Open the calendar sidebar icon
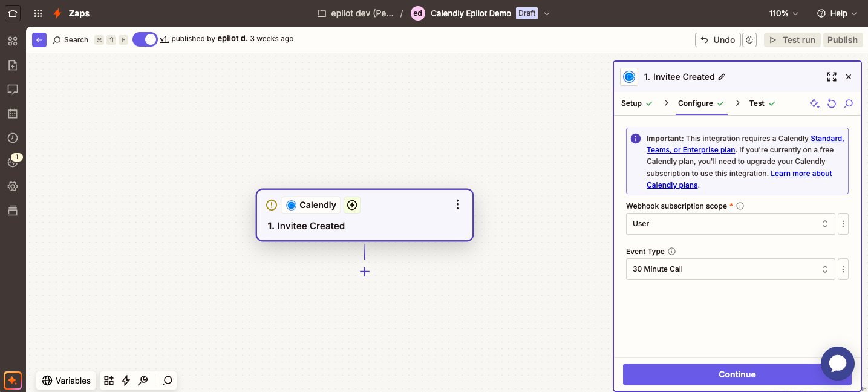This screenshot has width=868, height=392. (13, 113)
